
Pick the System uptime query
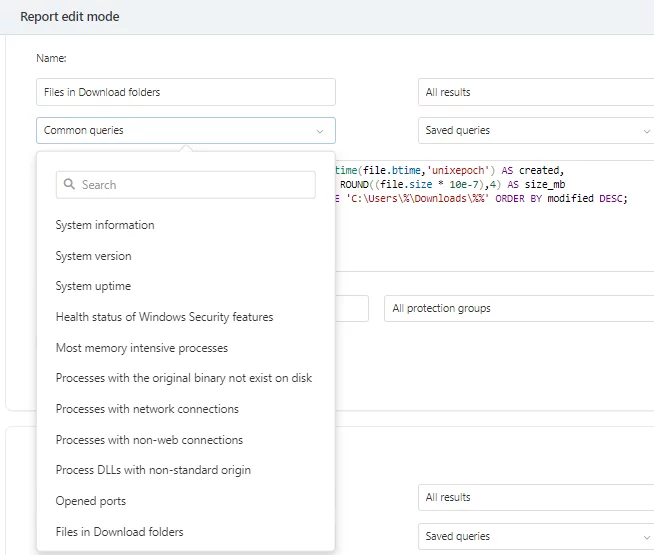coord(93,286)
